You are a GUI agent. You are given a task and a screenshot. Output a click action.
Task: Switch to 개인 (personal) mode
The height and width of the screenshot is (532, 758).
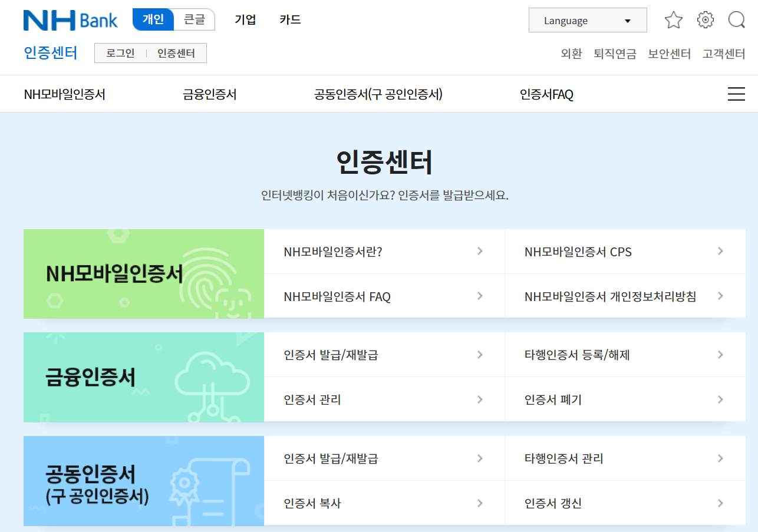pos(153,19)
